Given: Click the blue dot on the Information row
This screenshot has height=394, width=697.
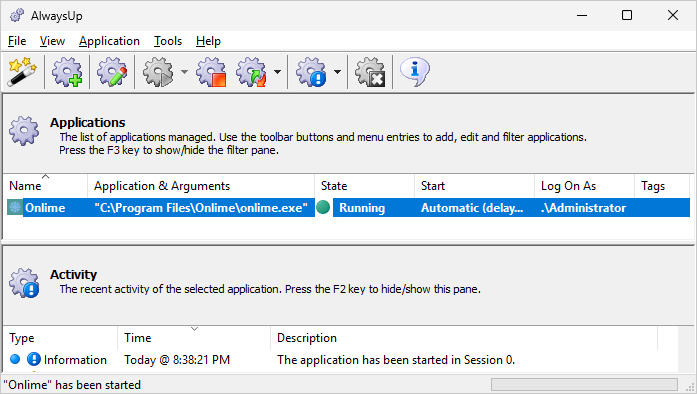Looking at the screenshot, I should pos(15,359).
